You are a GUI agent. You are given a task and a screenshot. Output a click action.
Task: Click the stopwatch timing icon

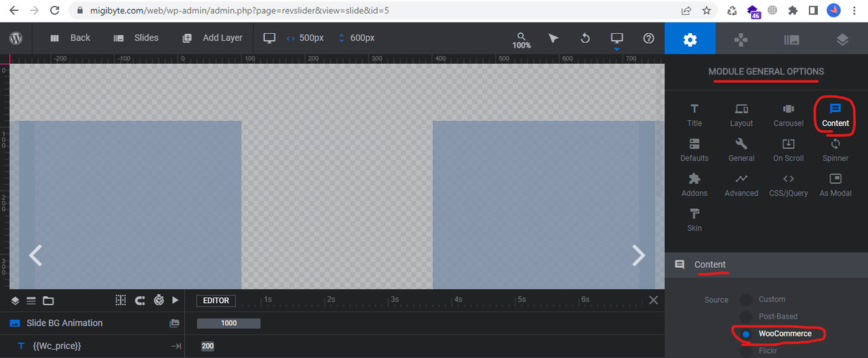(x=159, y=300)
